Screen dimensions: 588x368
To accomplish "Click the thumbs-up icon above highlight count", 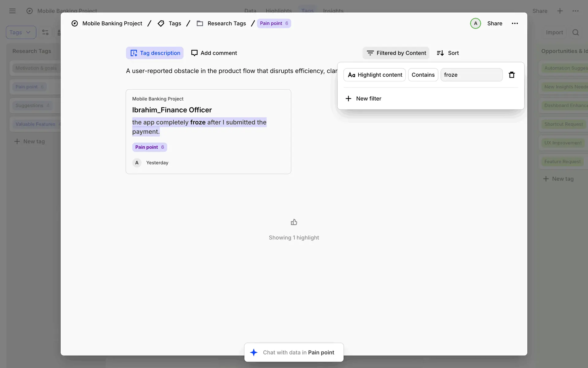I will [294, 222].
